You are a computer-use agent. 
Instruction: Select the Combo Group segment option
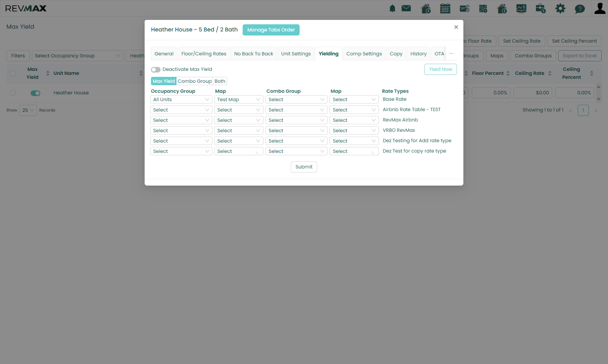195,81
